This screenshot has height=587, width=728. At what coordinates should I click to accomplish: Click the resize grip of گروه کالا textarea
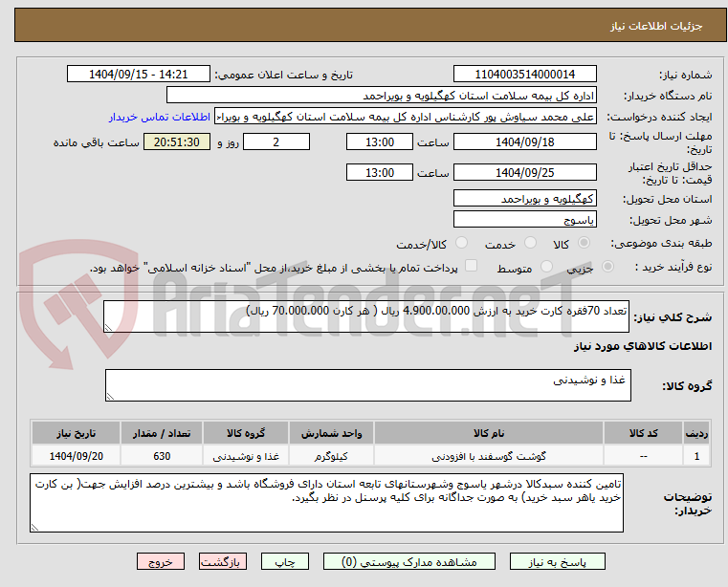111,396
